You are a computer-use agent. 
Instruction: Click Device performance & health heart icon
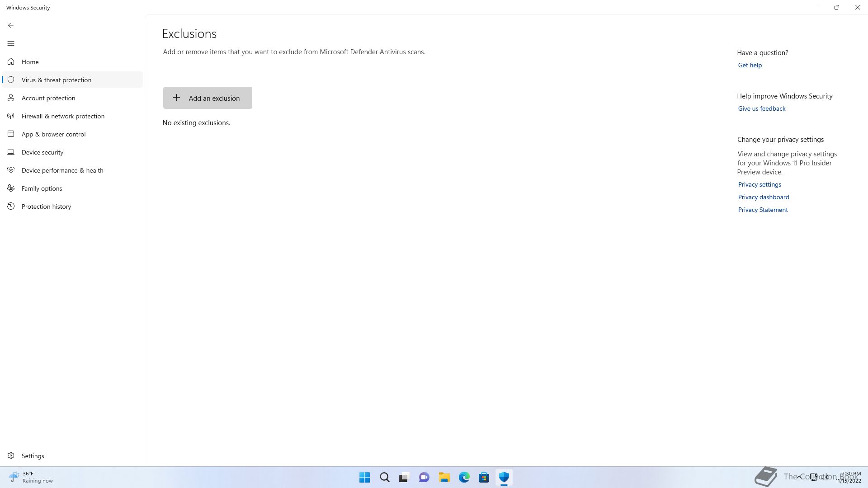point(11,170)
